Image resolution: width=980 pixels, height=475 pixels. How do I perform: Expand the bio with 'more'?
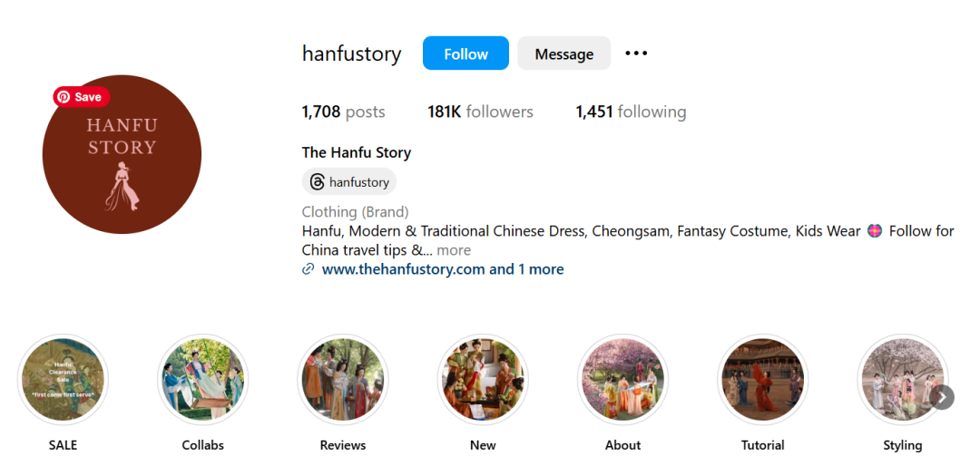(x=454, y=250)
